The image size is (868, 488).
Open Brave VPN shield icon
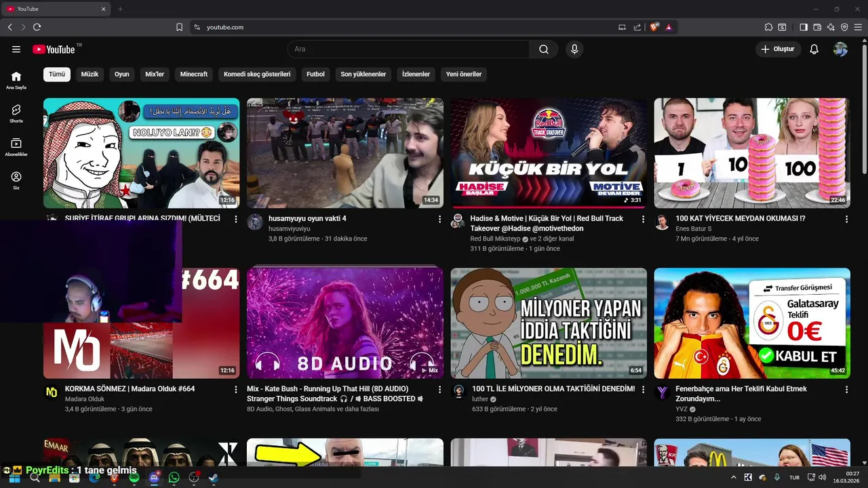click(844, 27)
